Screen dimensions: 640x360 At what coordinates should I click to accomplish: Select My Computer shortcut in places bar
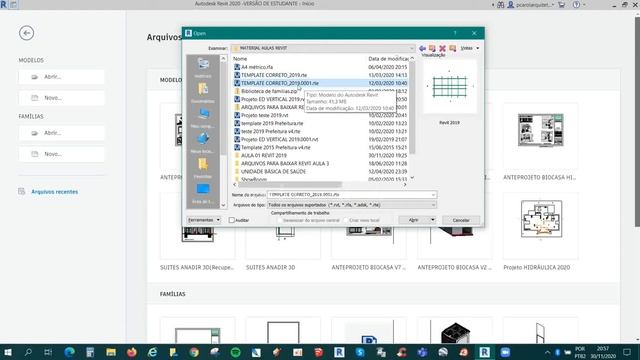(203, 118)
